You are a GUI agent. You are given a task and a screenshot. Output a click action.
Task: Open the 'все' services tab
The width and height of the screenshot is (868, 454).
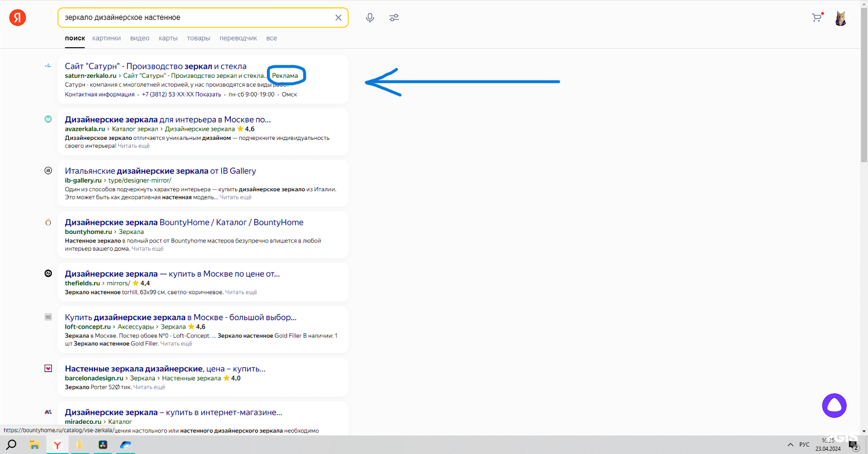(272, 38)
